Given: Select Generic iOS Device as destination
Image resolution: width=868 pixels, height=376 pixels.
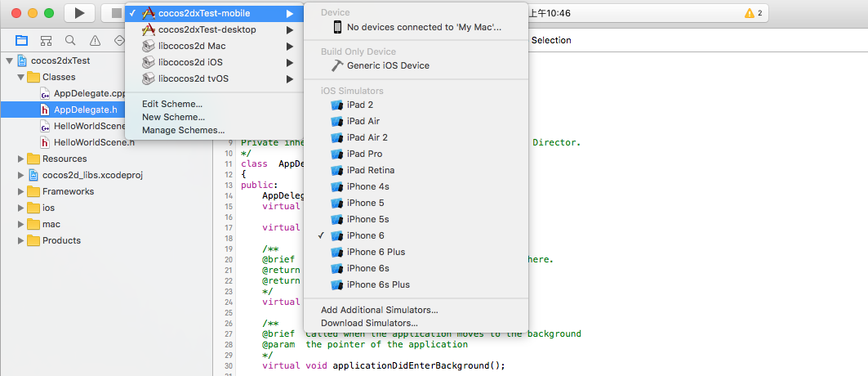Looking at the screenshot, I should click(x=416, y=65).
